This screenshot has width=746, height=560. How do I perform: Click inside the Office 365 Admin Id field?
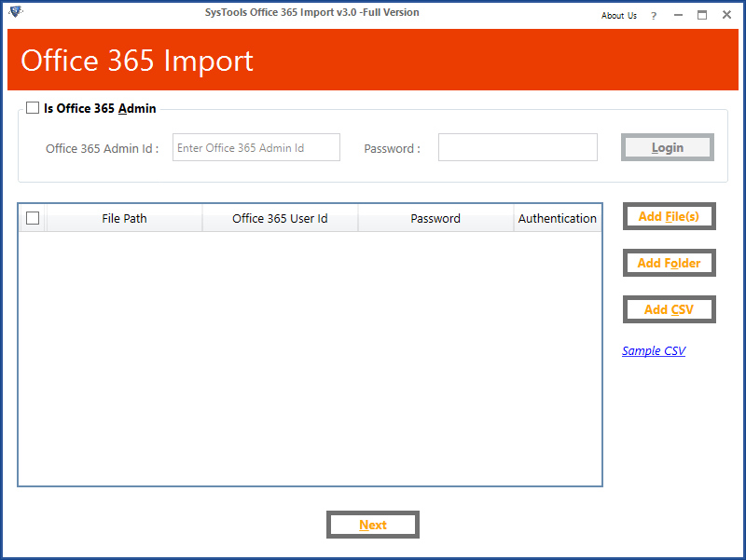(256, 146)
